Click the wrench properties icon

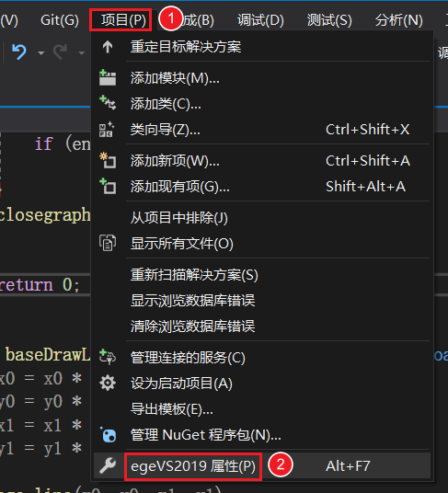click(x=108, y=465)
